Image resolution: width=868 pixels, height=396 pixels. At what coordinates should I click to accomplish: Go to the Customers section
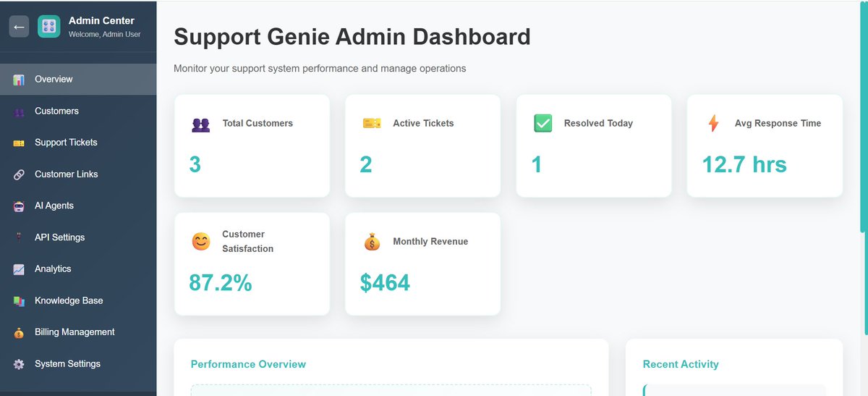pyautogui.click(x=78, y=111)
